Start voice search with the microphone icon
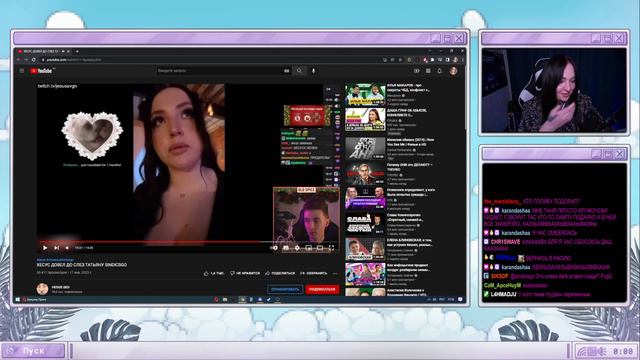The height and width of the screenshot is (360, 640). pyautogui.click(x=313, y=71)
